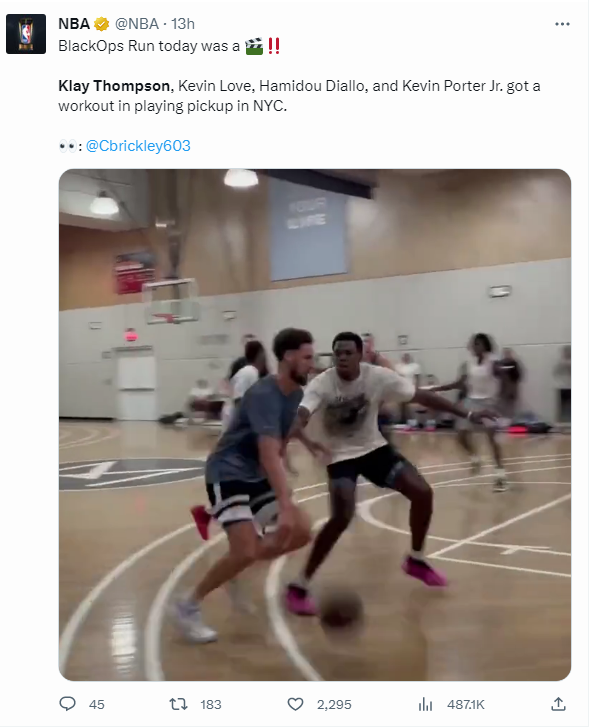Click the share upload icon
Viewport: 590px width, 727px height.
point(558,704)
